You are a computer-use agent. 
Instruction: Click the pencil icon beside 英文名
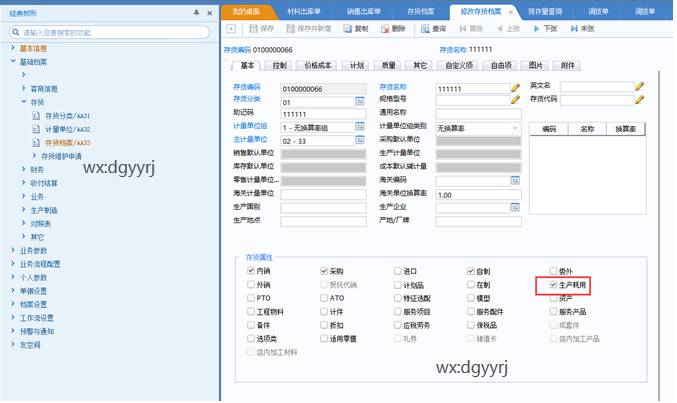(640, 88)
